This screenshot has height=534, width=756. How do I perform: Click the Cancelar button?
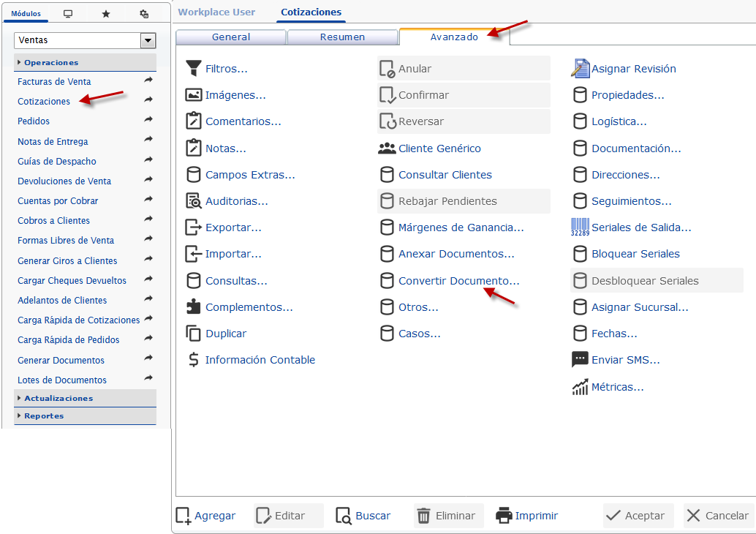[719, 516]
